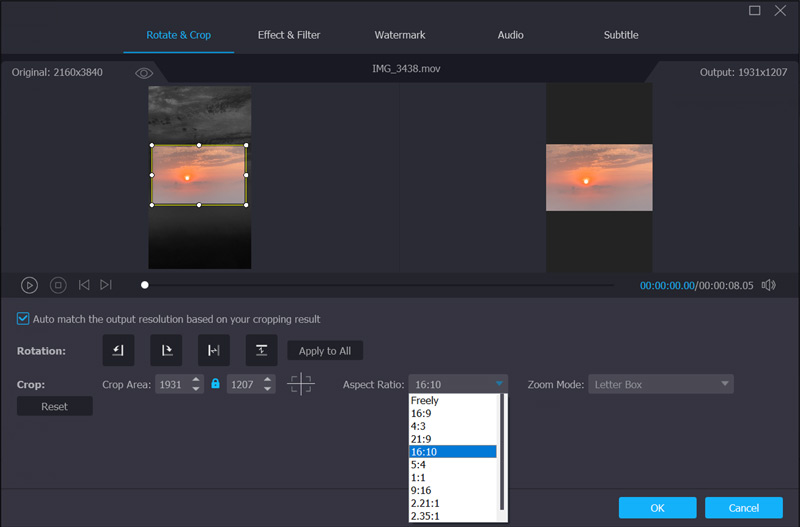This screenshot has height=527, width=800.
Task: Close the editor window
Action: click(x=780, y=10)
